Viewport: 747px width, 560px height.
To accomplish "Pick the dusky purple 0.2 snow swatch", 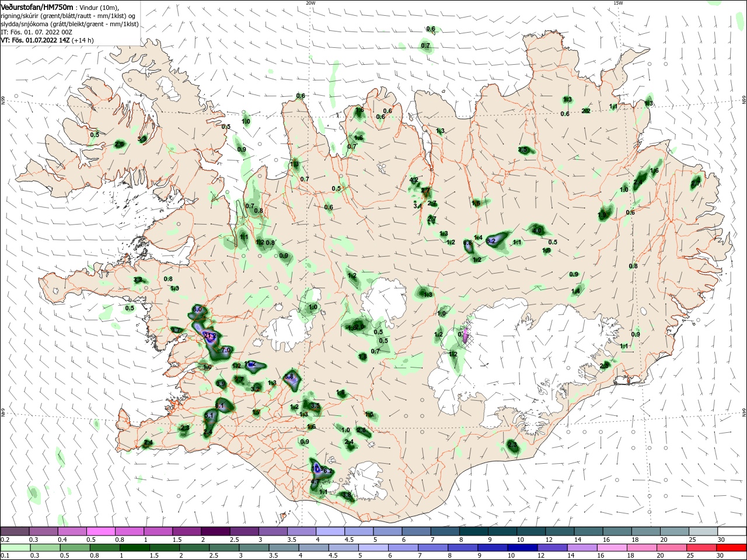I will point(14,531).
